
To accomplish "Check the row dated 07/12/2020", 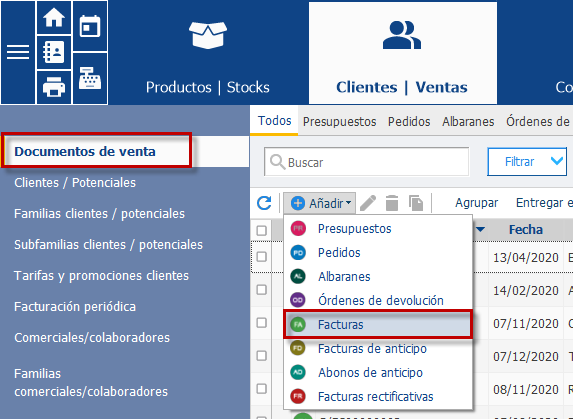I will click(262, 355).
